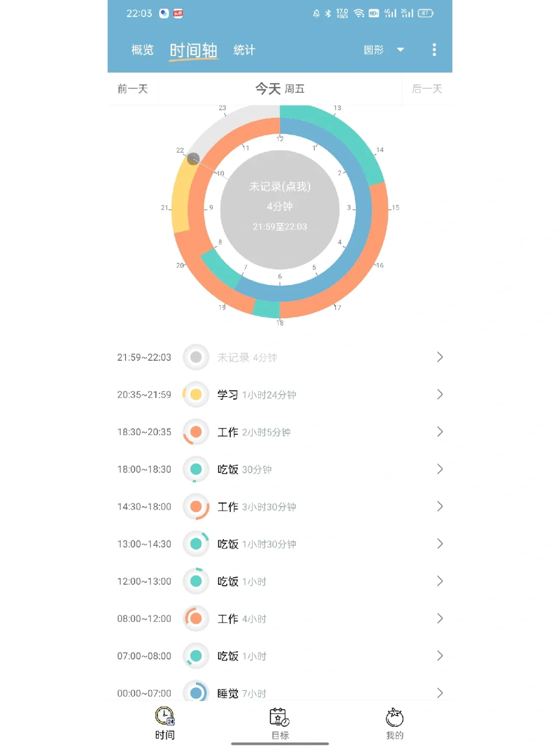The width and height of the screenshot is (560, 746).
Task: Open chevron for 13:00~14:30 吃饭 entry
Action: tap(440, 544)
